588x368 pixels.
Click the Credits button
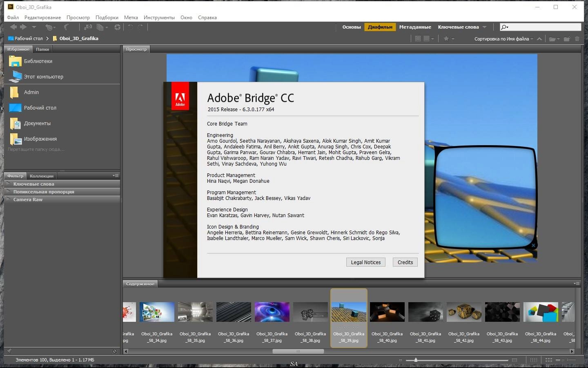click(x=405, y=262)
